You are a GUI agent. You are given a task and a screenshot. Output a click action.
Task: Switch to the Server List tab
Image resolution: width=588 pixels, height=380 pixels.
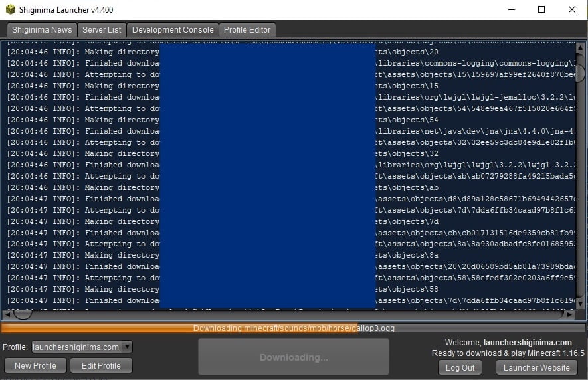coord(102,30)
